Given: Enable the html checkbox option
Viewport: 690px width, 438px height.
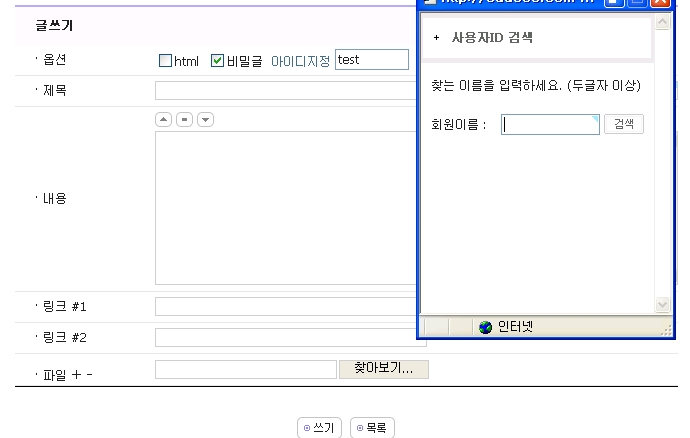Looking at the screenshot, I should pos(165,61).
